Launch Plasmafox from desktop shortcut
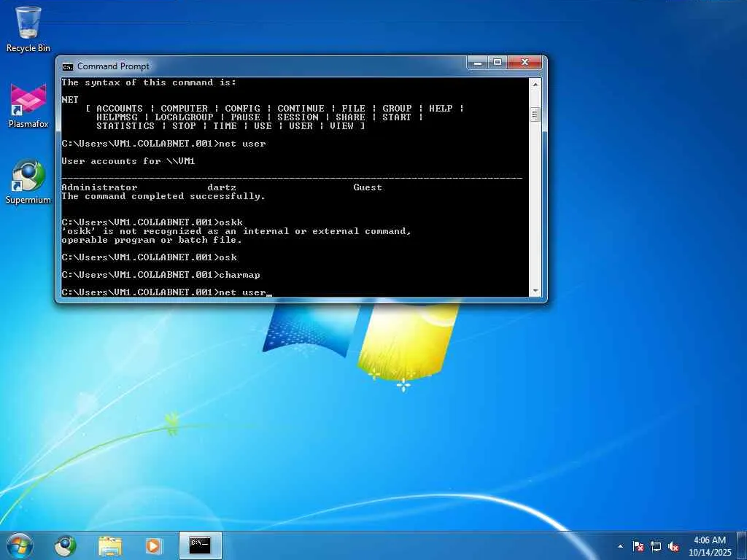The image size is (747, 560). click(x=28, y=105)
